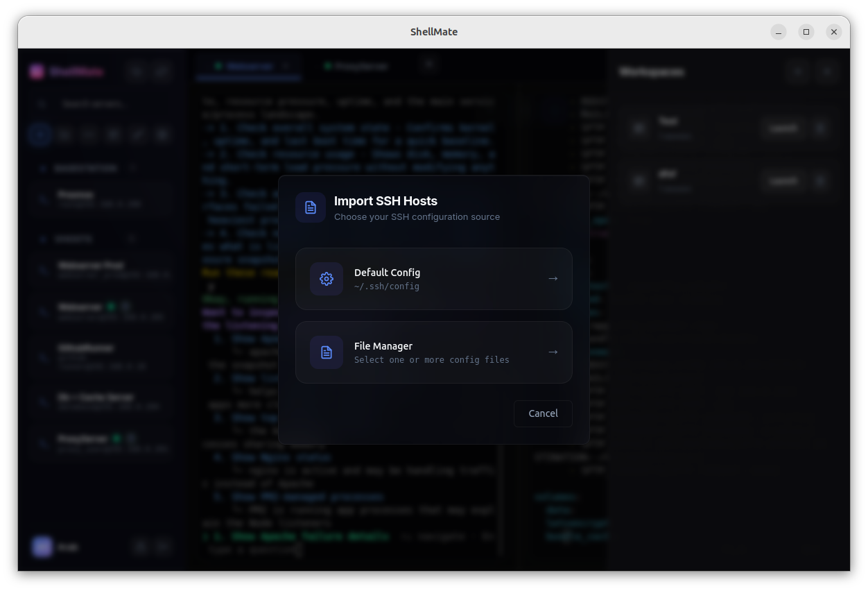Click the 'Import SSH Hosts' dialog title
This screenshot has width=868, height=591.
coord(385,201)
